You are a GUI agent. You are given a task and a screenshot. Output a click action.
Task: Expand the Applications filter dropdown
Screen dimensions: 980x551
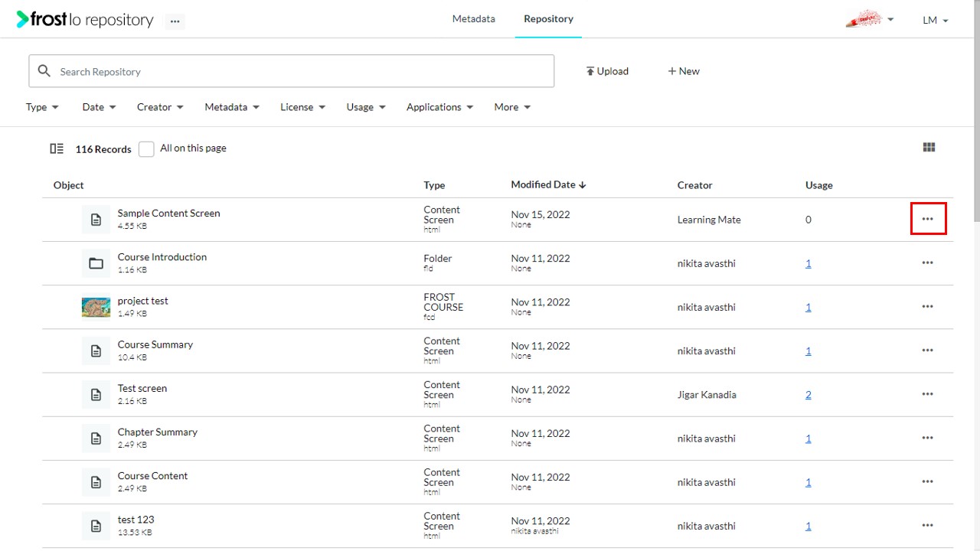pos(439,107)
